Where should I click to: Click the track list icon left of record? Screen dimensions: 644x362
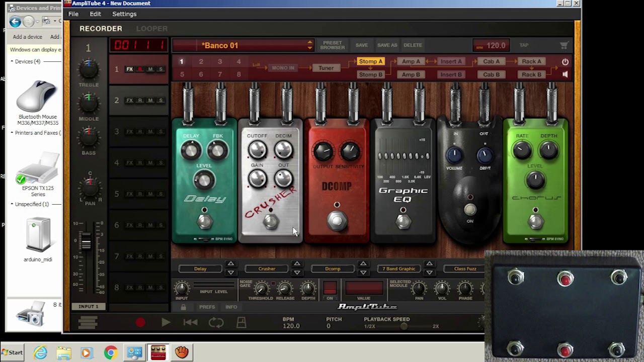click(x=88, y=323)
